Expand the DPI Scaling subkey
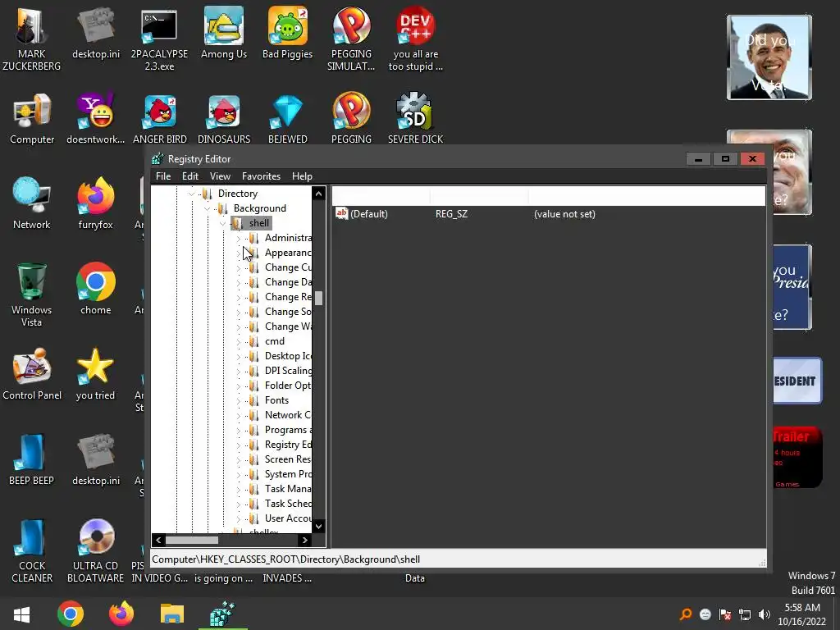This screenshot has height=630, width=840. coord(239,372)
